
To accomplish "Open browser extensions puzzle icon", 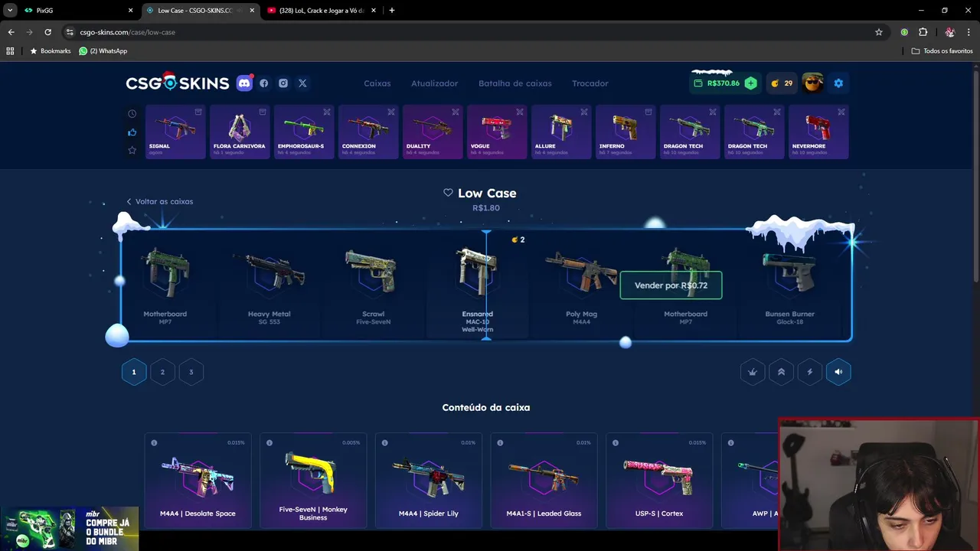I will click(x=923, y=32).
